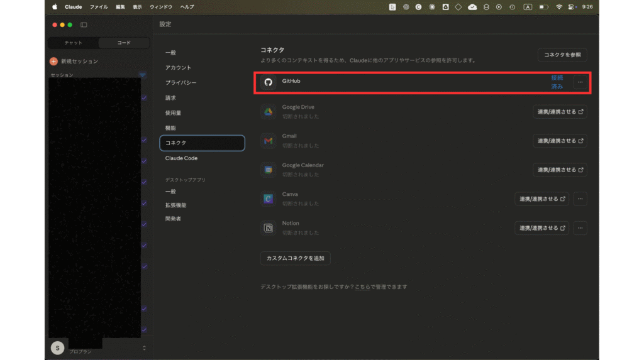Image resolution: width=644 pixels, height=360 pixels.
Task: Click the カスタムコネクタを追加 button
Action: [295, 258]
